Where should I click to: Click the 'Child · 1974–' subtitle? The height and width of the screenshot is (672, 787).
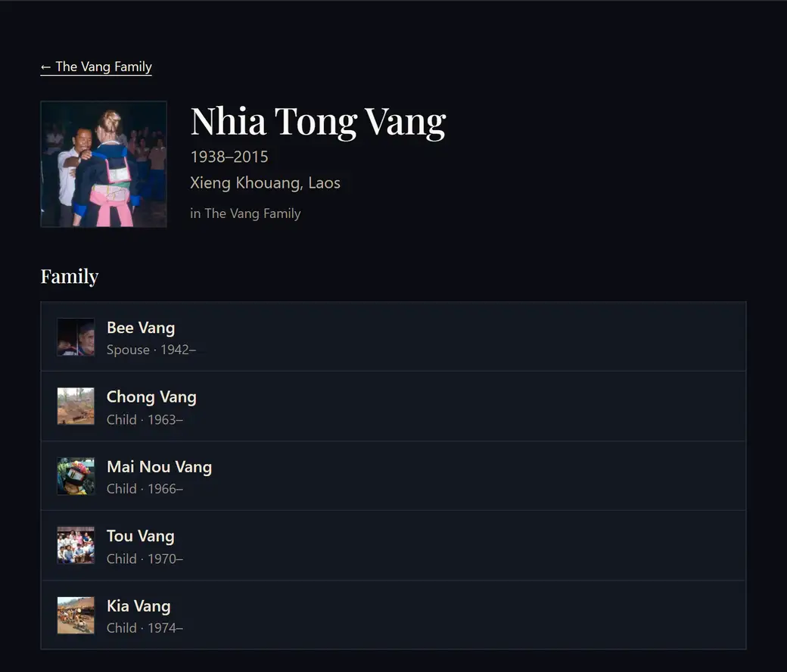145,628
